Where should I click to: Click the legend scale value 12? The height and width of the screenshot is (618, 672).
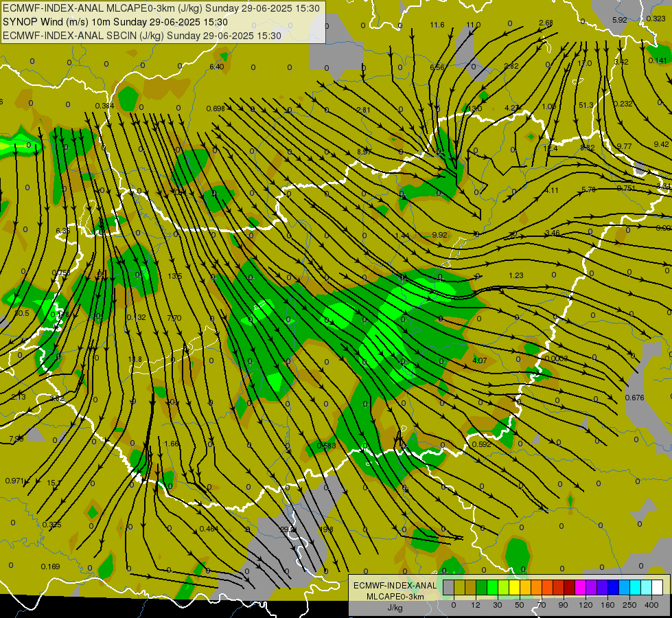[476, 605]
